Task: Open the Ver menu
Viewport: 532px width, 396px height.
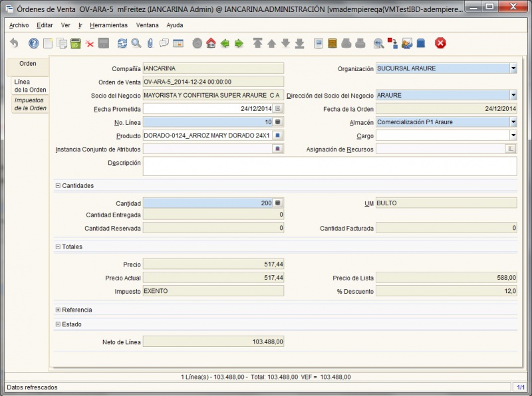Action: (65, 25)
